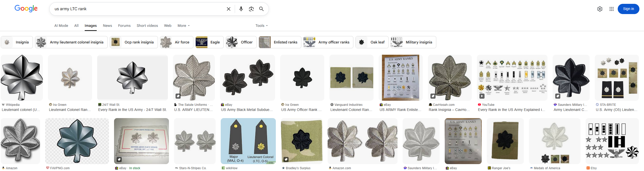644x171 pixels.
Task: Open the News tab
Action: [x=107, y=26]
